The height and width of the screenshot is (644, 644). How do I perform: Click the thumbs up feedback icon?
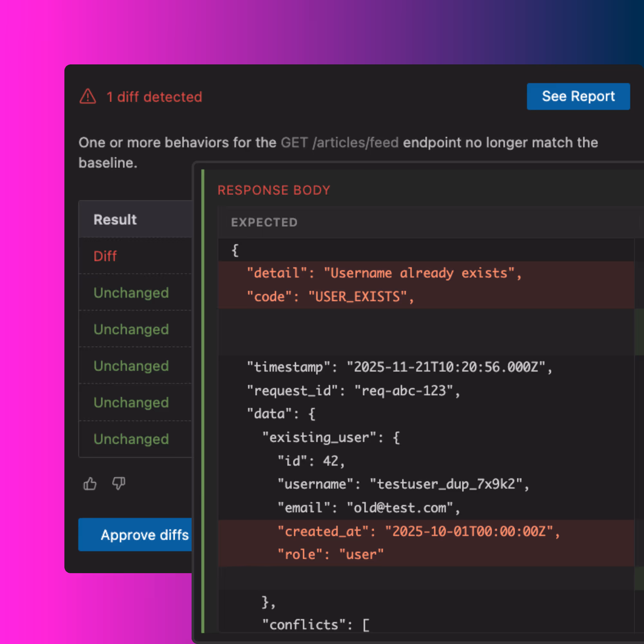[x=90, y=484]
